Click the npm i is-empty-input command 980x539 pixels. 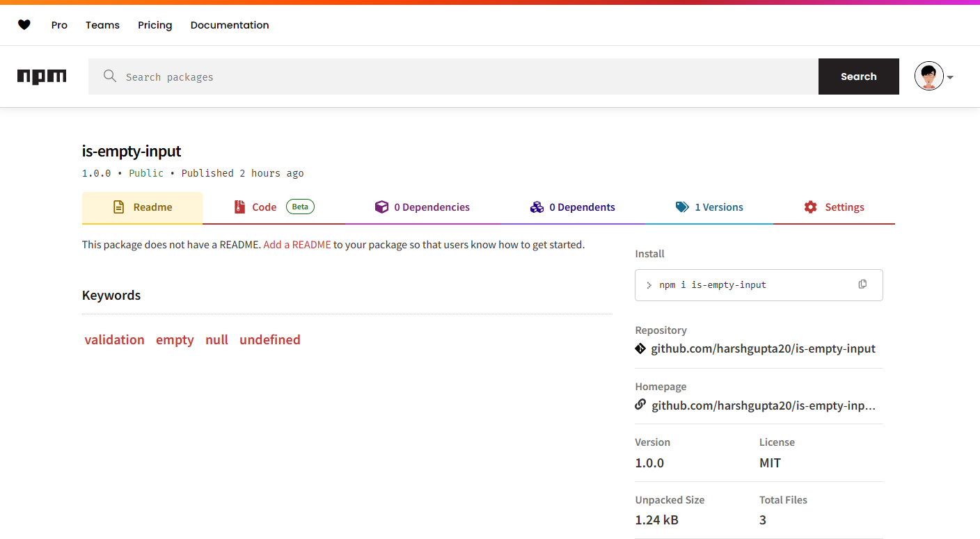713,284
